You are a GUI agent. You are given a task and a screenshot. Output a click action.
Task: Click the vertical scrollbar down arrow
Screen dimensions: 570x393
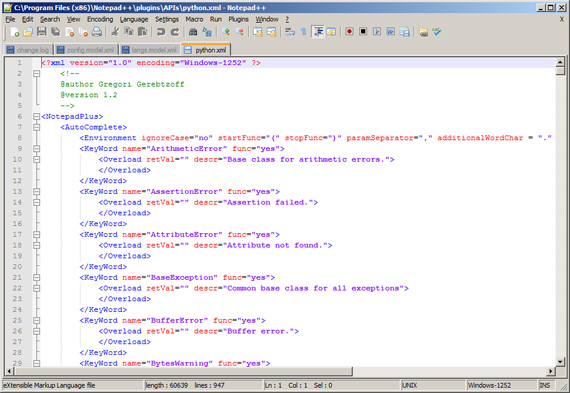point(560,361)
